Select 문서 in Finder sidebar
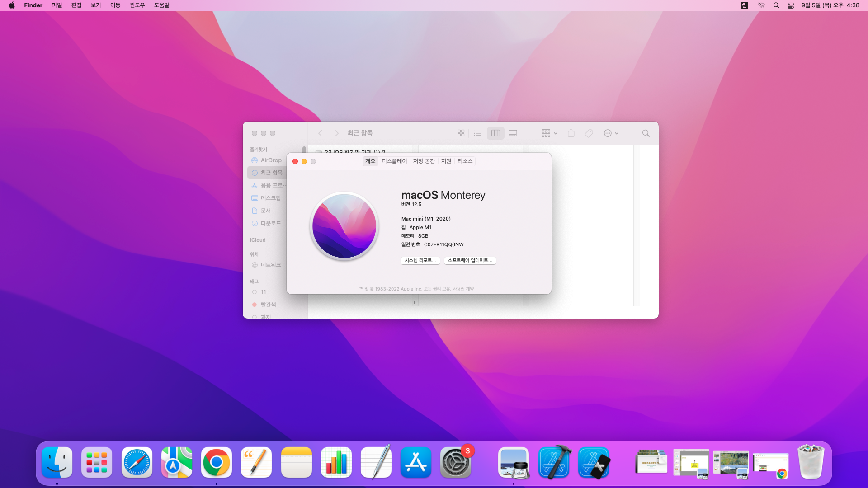 (267, 211)
